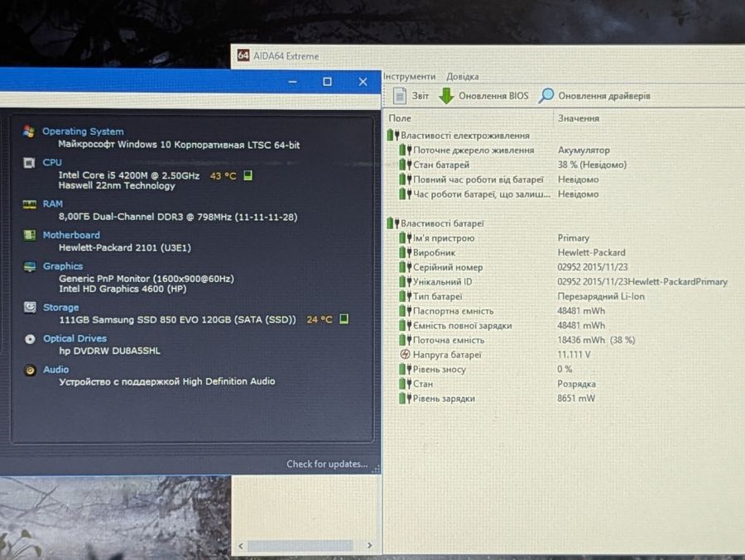Click the right arrow of AIDA64 horizontal scrollbar
The height and width of the screenshot is (560, 745).
(370, 545)
